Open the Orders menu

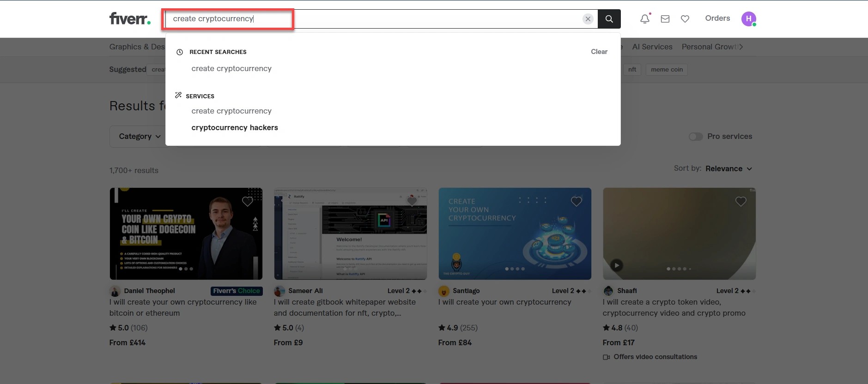(717, 18)
